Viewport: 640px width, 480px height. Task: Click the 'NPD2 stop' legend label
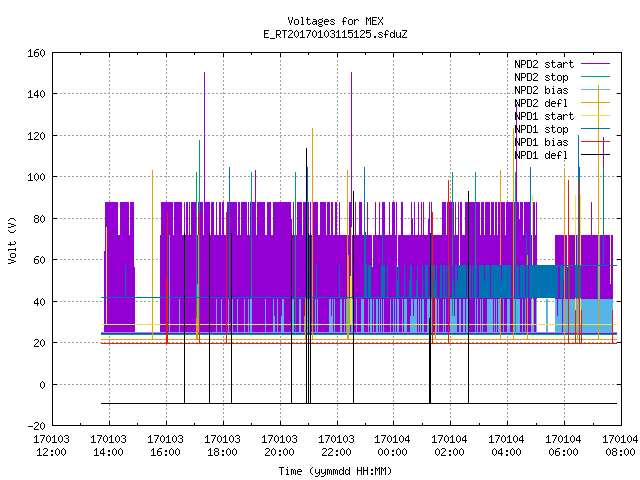[541, 77]
